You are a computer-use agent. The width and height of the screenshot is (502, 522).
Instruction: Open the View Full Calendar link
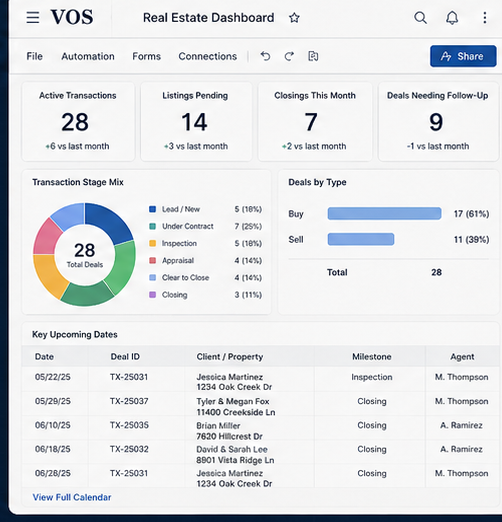tap(72, 497)
